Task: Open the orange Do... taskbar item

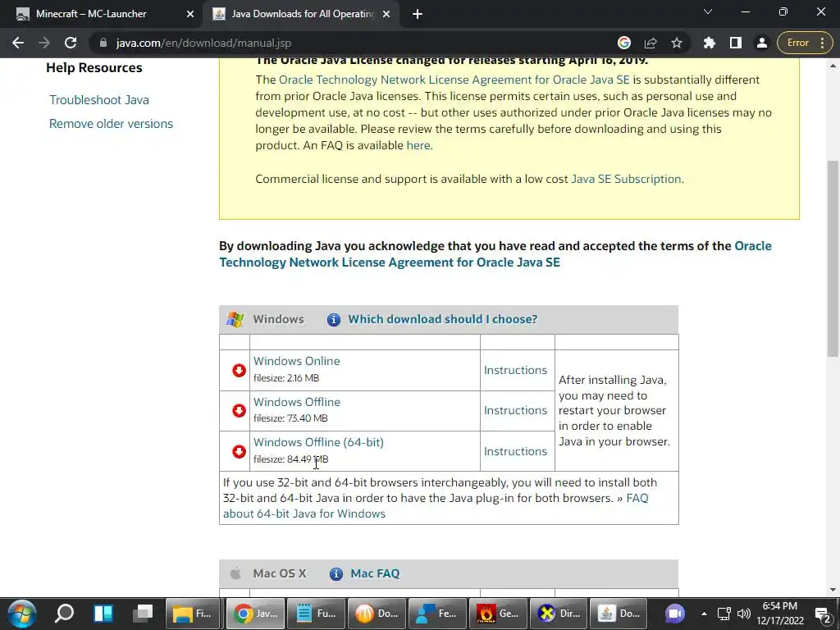Action: 376,614
